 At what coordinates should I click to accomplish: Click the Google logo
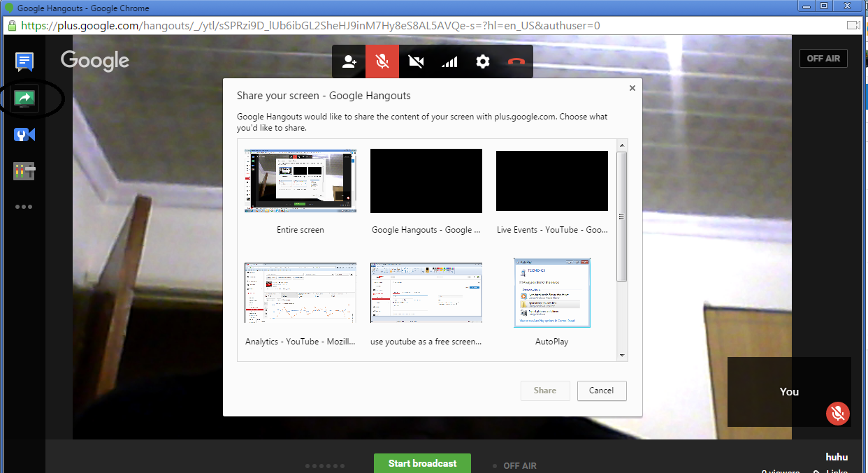tap(95, 61)
